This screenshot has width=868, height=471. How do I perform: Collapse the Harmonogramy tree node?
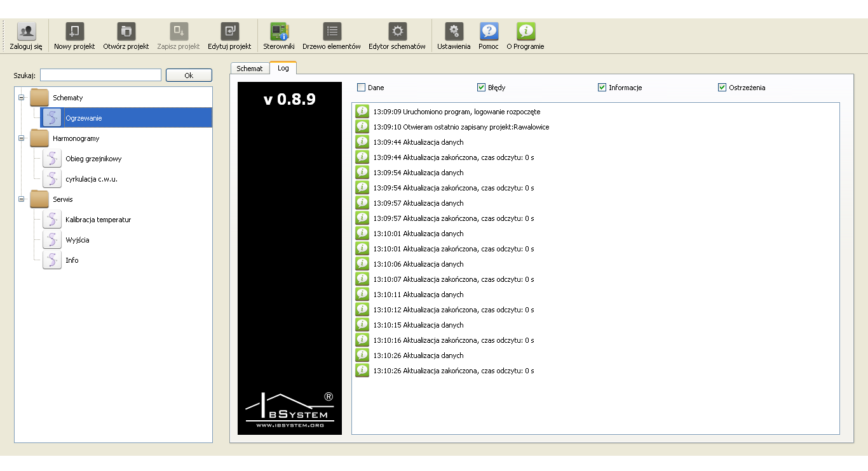click(x=21, y=138)
